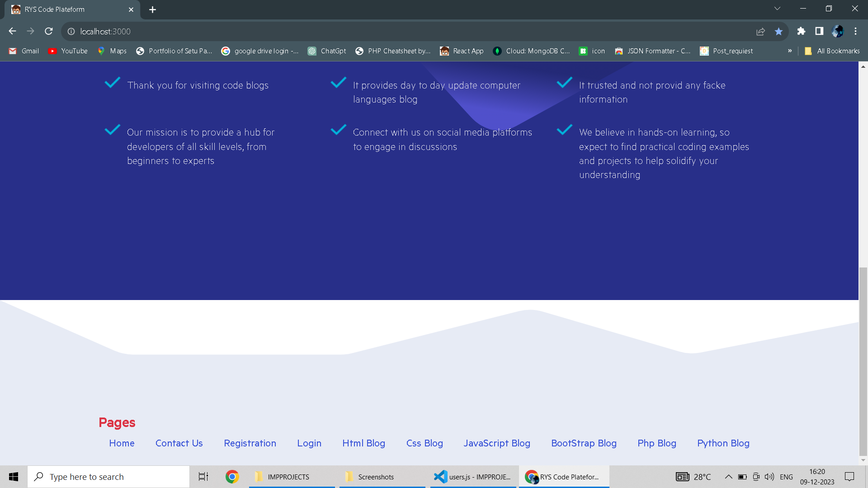Go to the JavaScript Blog link
This screenshot has width=868, height=488.
(497, 443)
